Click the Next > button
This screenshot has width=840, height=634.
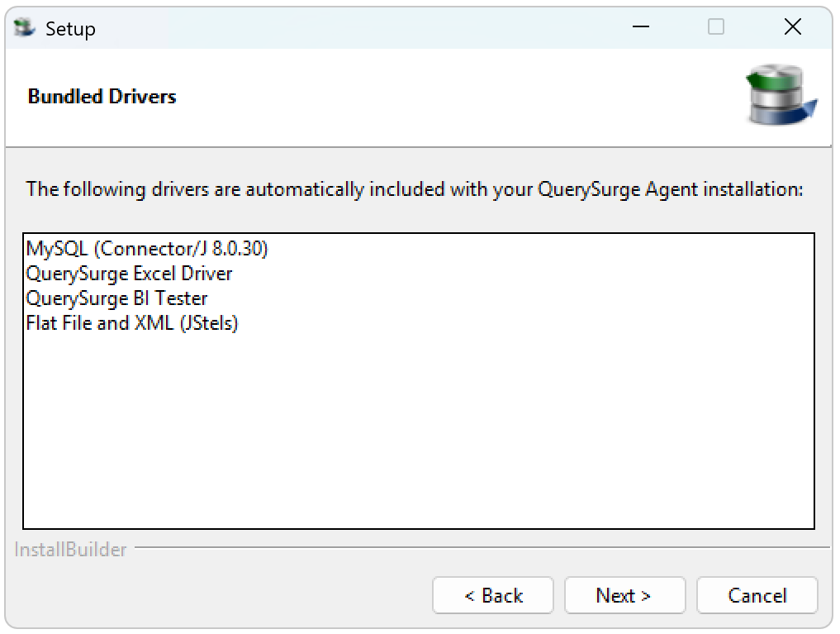pos(624,595)
